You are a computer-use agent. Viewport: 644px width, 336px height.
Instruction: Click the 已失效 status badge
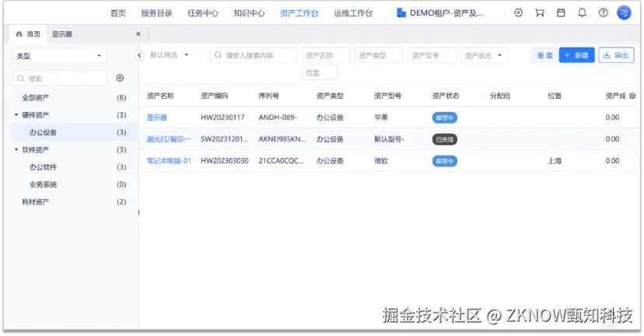tap(444, 140)
